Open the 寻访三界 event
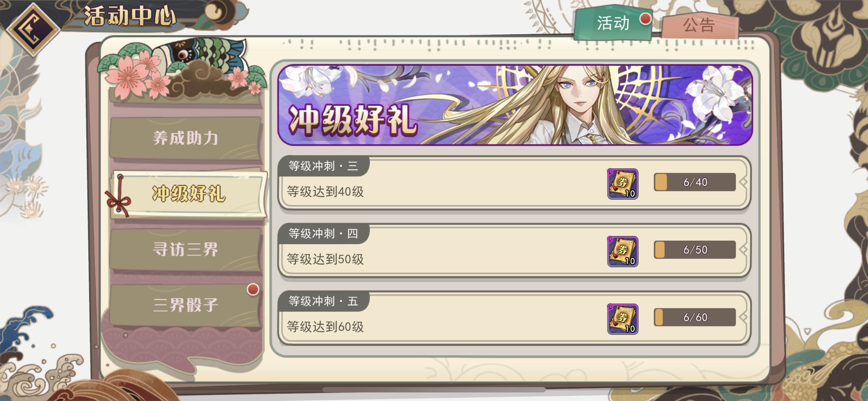The image size is (868, 401). coord(186,249)
